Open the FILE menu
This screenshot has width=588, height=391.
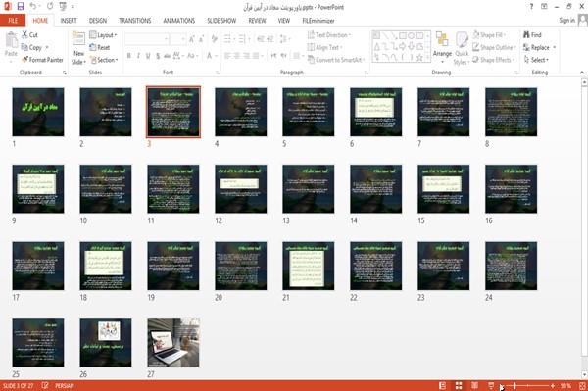pyautogui.click(x=13, y=21)
